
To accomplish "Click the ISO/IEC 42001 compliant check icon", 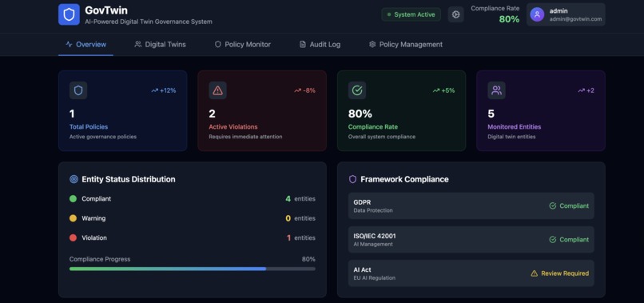I will click(553, 239).
